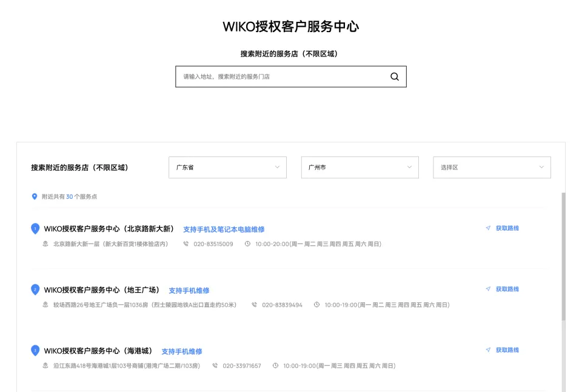Get route to 海港城 service center
Screen dimensions: 582x392
(507, 350)
